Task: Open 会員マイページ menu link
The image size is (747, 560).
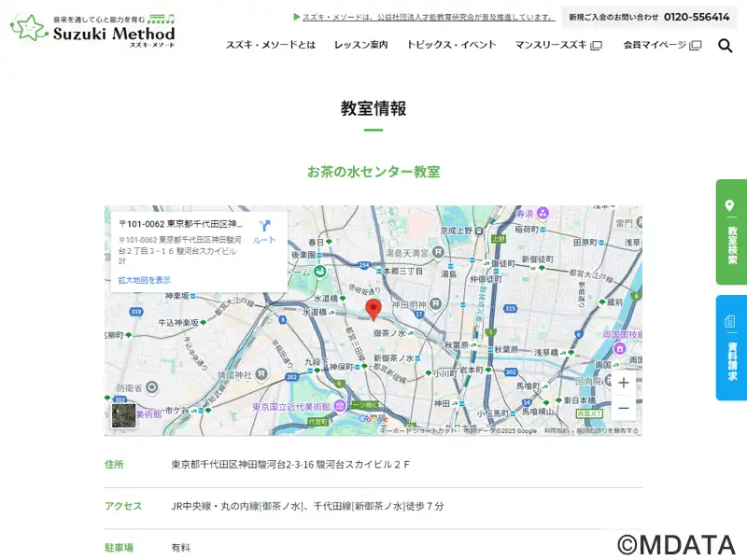Action: (662, 45)
